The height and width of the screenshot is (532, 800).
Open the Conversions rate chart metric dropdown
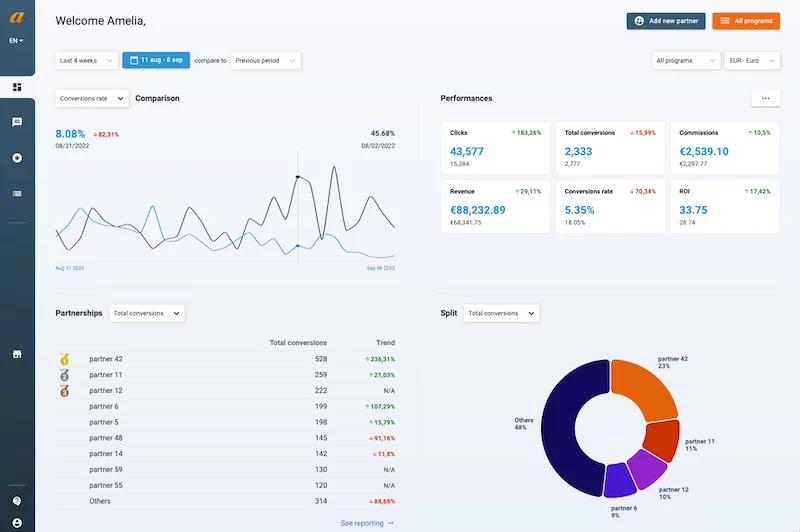coord(92,98)
